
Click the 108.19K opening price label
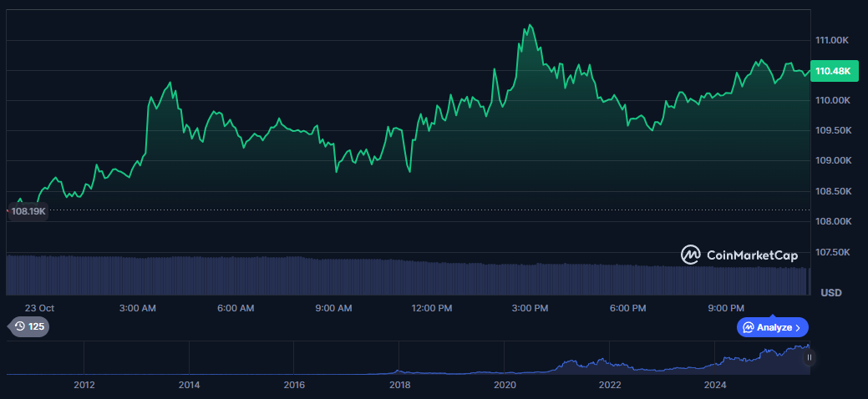tap(28, 211)
